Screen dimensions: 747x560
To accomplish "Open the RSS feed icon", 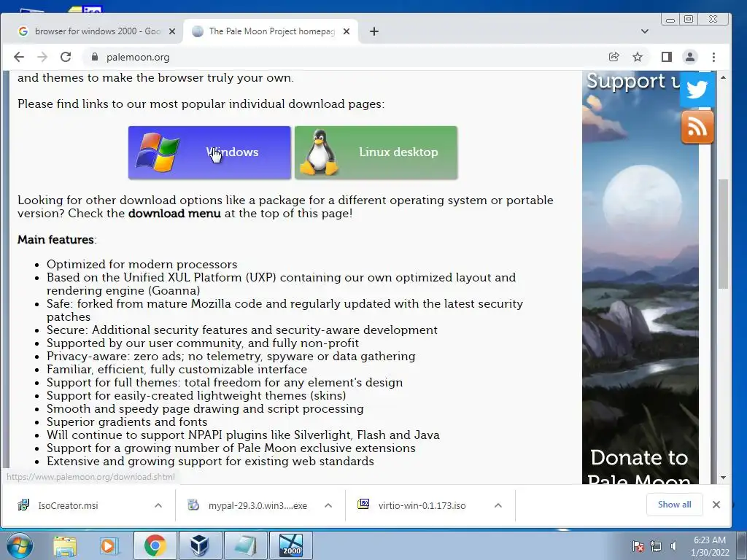I will point(697,127).
